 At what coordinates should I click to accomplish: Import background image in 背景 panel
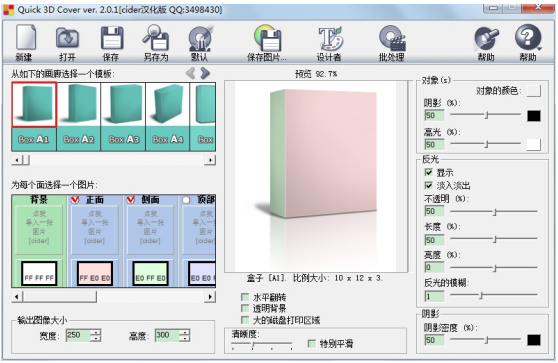39,230
